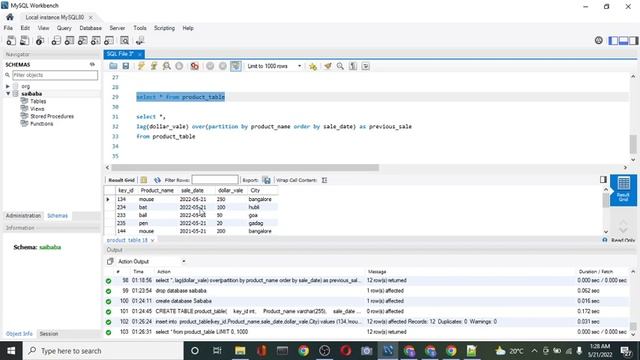640x360 pixels.
Task: Beautify query with the broom icon
Action: coord(328,66)
